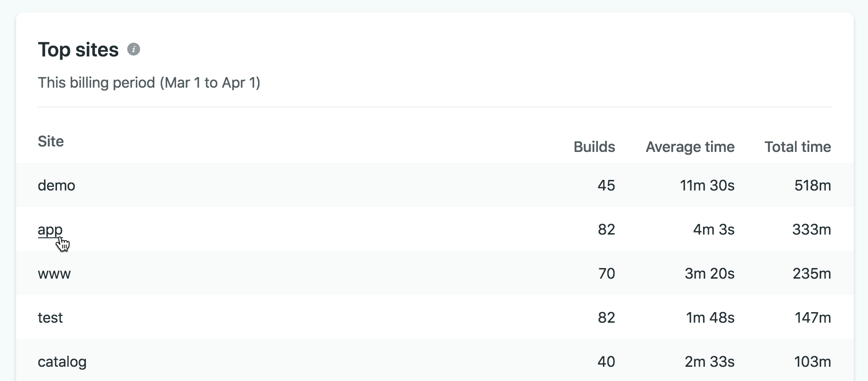Select the www site entry
The image size is (868, 381).
point(54,274)
